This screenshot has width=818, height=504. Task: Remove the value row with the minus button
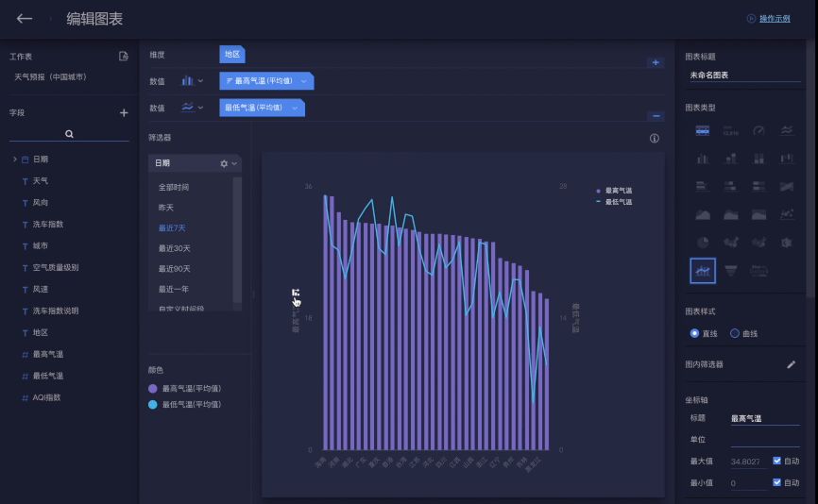pyautogui.click(x=656, y=116)
